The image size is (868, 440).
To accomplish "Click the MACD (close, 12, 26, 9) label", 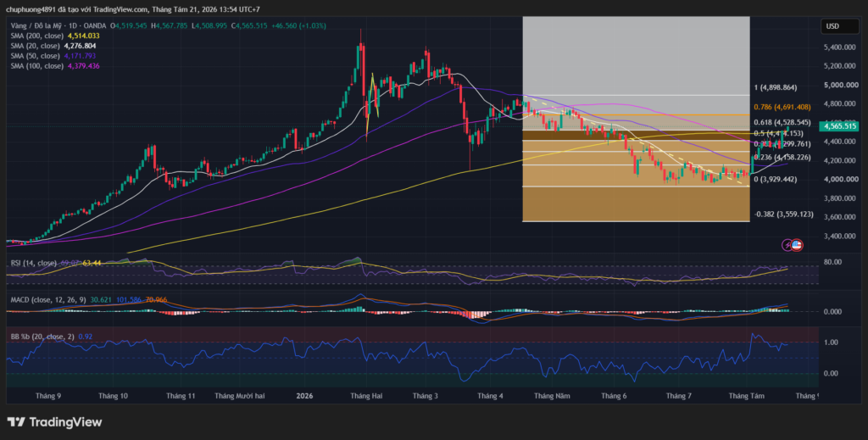I will click(48, 299).
